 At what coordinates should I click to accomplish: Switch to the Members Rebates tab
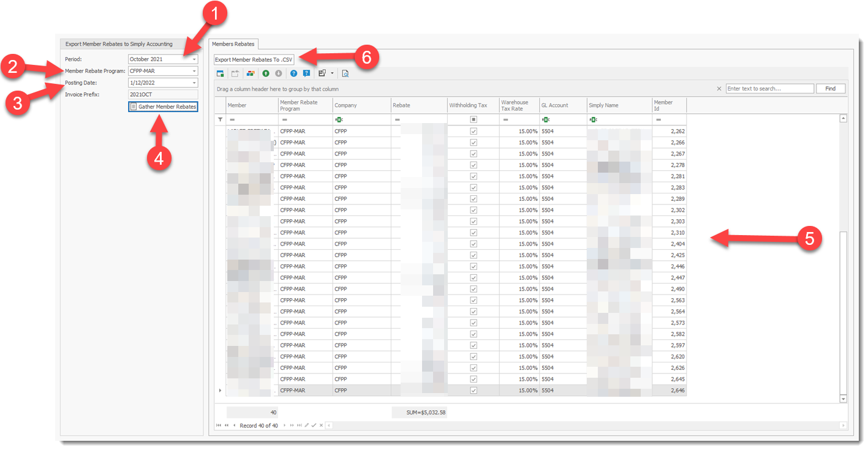(232, 43)
